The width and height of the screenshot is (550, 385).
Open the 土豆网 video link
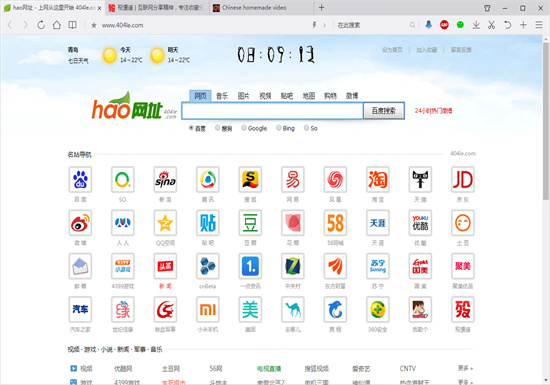coord(170,369)
